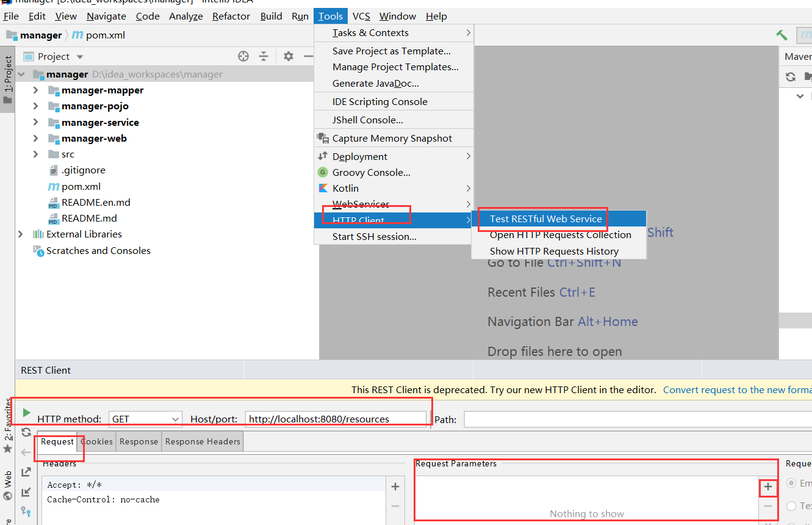This screenshot has height=525, width=812.
Task: Open Project panel settings gear
Action: (289, 56)
